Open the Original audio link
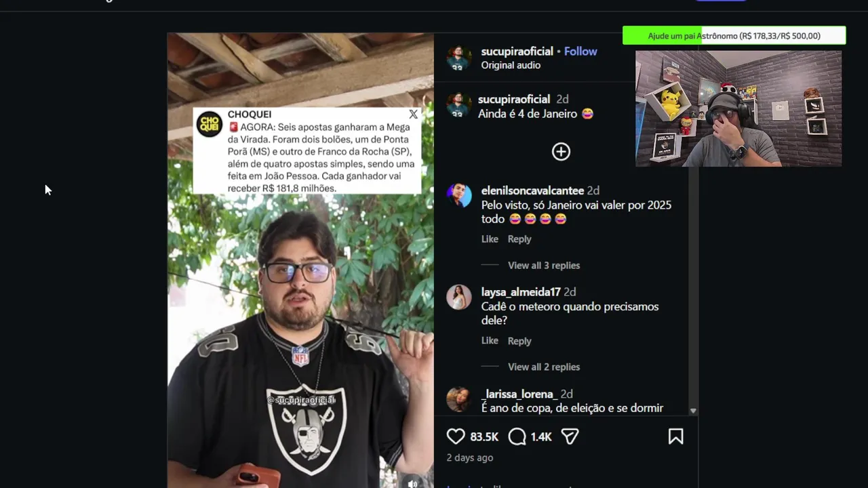The height and width of the screenshot is (488, 868). pyautogui.click(x=511, y=65)
